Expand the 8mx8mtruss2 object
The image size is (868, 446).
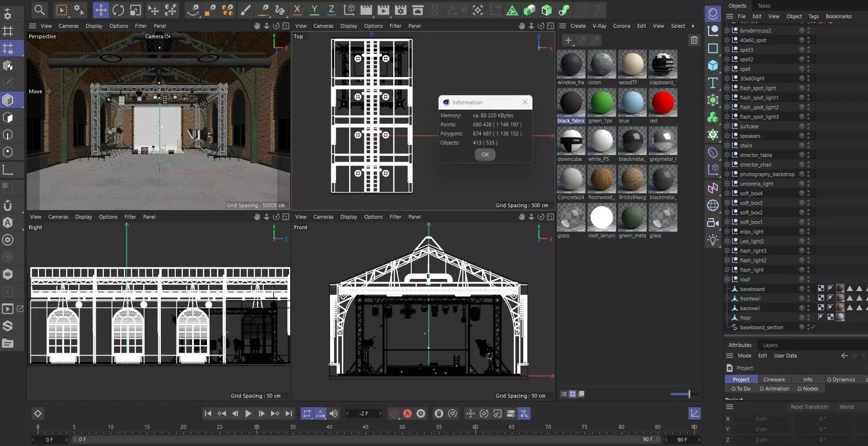tap(727, 31)
